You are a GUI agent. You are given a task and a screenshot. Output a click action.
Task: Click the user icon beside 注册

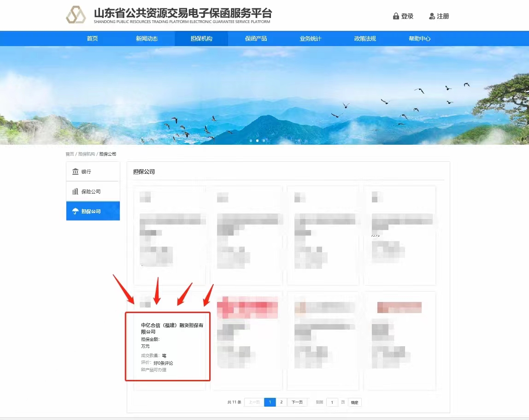pos(432,16)
